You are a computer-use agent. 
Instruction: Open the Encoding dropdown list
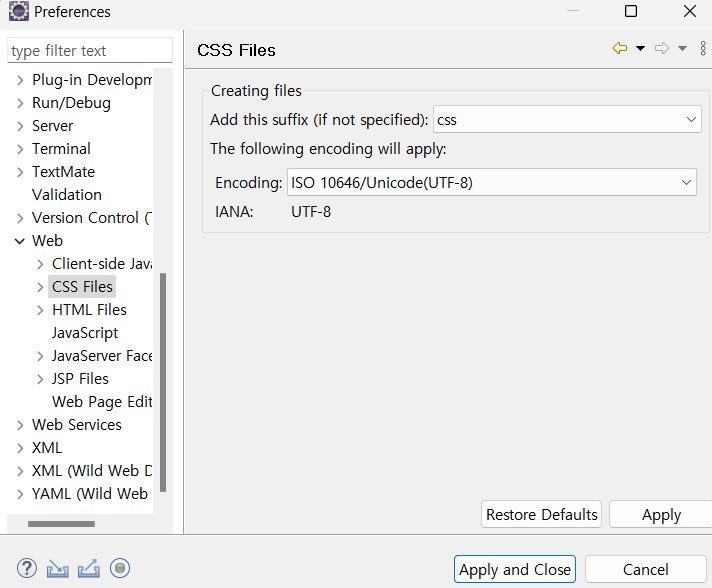pos(492,183)
